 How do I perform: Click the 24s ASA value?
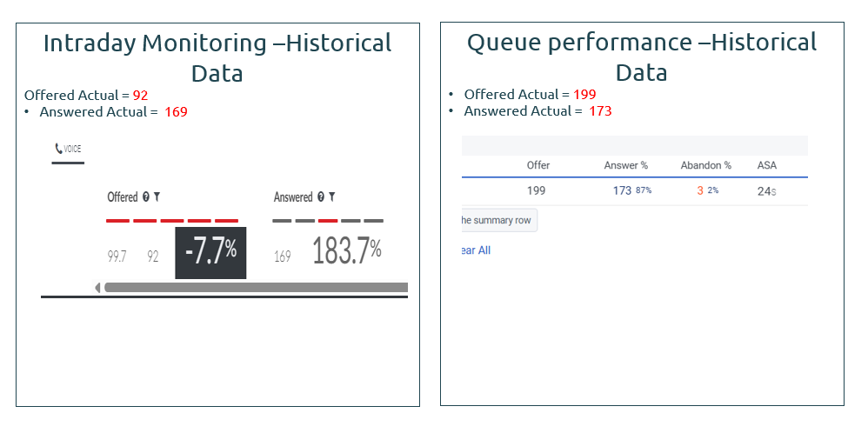pos(766,191)
